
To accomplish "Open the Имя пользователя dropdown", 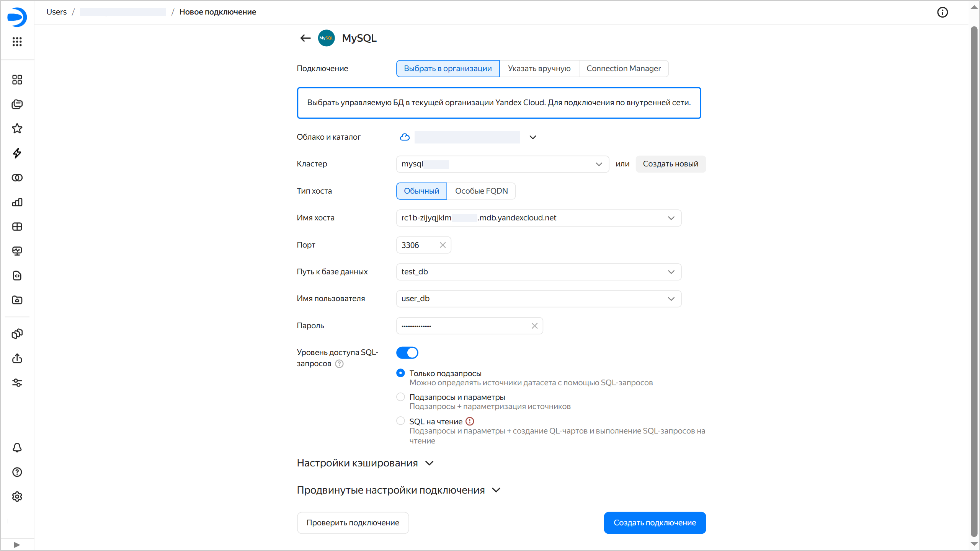I will point(539,299).
